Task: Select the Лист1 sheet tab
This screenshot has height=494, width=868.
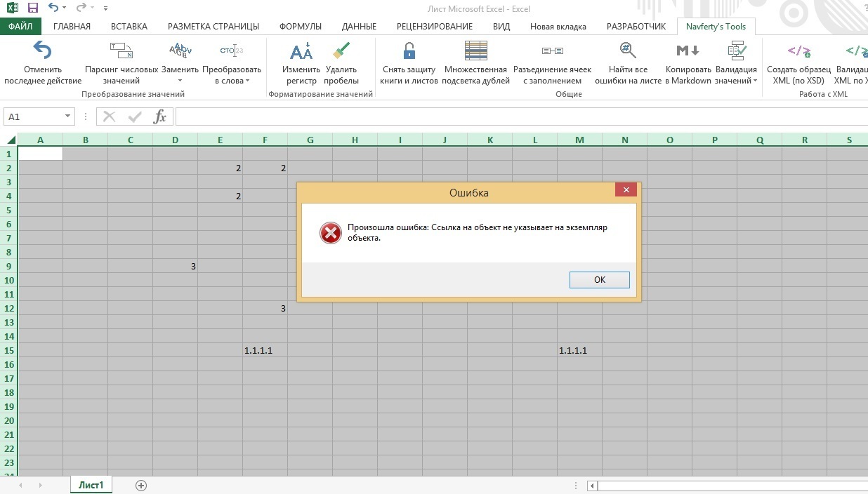Action: pyautogui.click(x=91, y=485)
